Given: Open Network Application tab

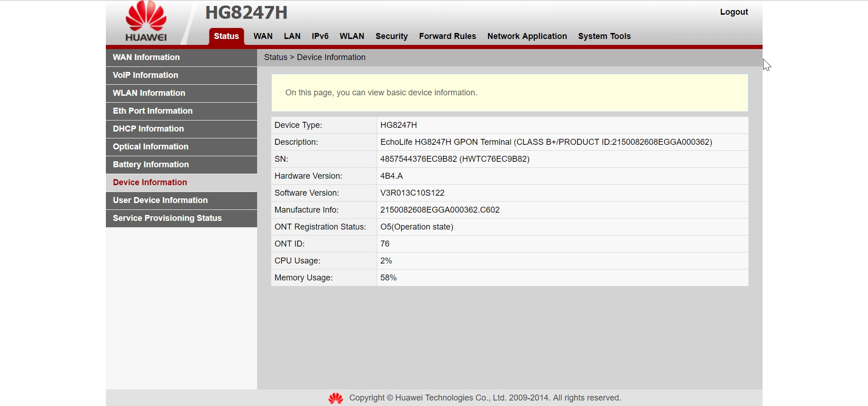Looking at the screenshot, I should click(527, 36).
